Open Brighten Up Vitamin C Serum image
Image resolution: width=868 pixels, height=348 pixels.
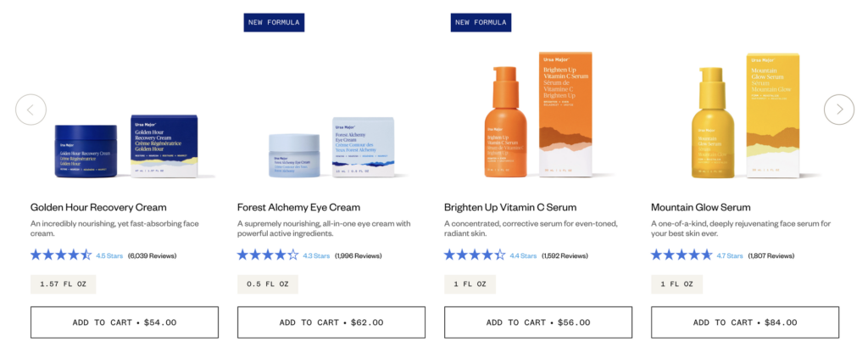(x=538, y=115)
